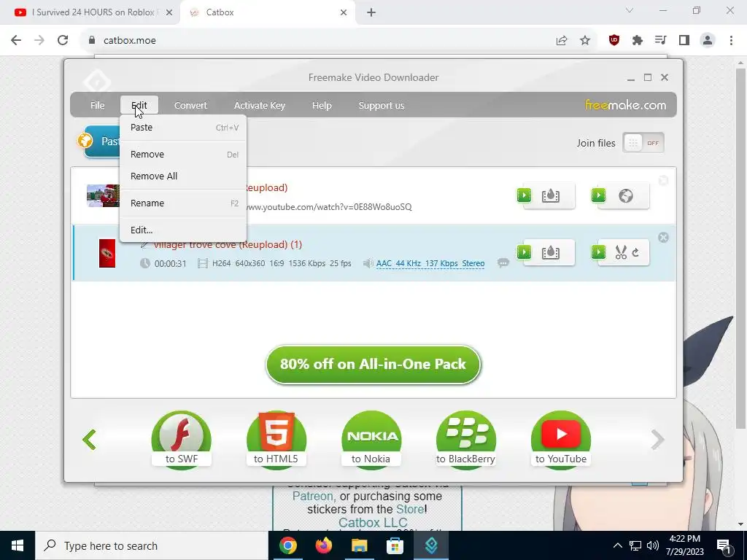Select Remove All in the Edit menu

(x=183, y=176)
